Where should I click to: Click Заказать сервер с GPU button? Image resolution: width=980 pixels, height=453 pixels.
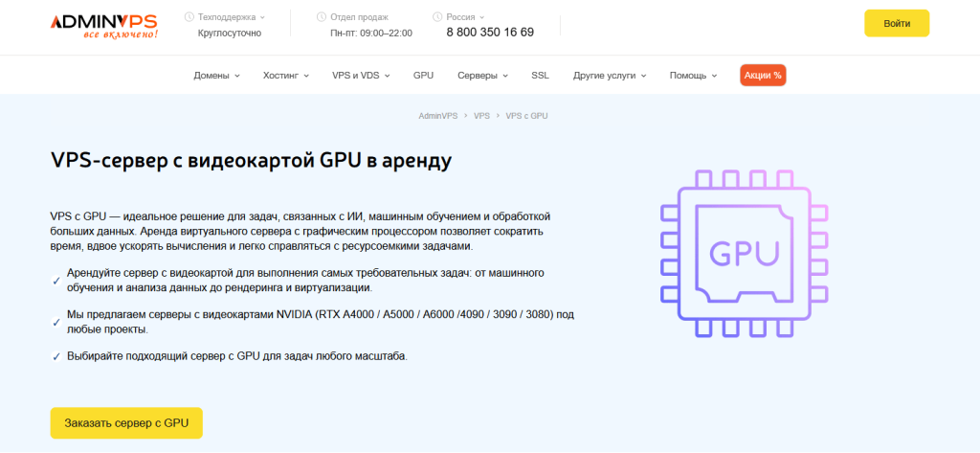(x=126, y=422)
